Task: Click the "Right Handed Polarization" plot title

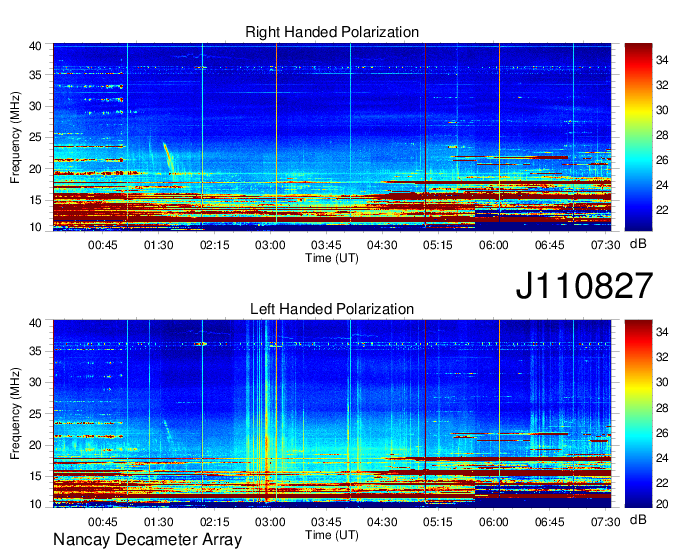Action: pyautogui.click(x=332, y=32)
